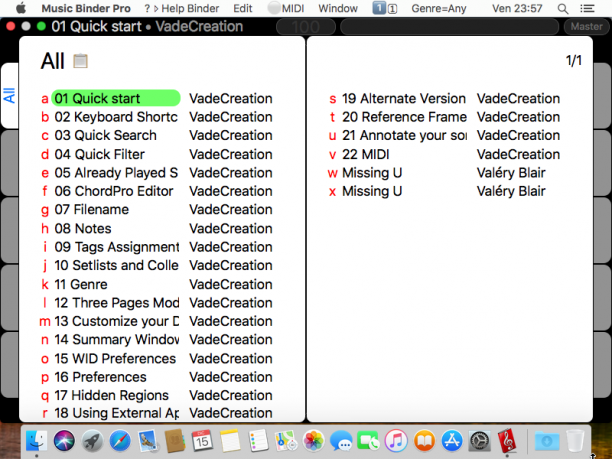Click the clipboard icon next to All
This screenshot has width=612, height=459.
(80, 61)
